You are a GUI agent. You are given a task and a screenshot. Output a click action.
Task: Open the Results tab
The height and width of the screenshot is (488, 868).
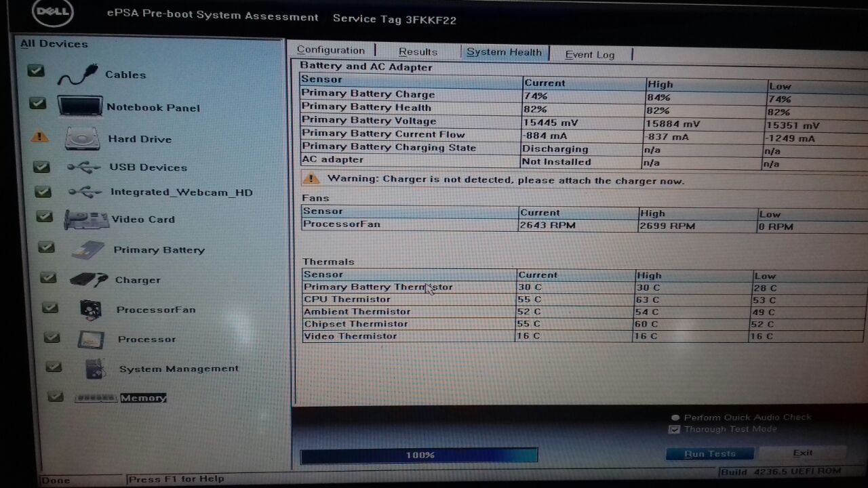(x=418, y=52)
